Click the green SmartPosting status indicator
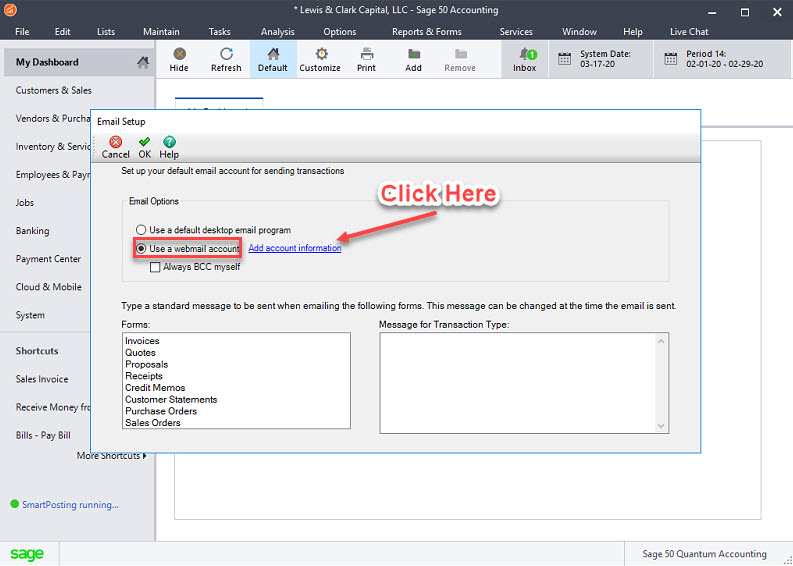 click(15, 504)
